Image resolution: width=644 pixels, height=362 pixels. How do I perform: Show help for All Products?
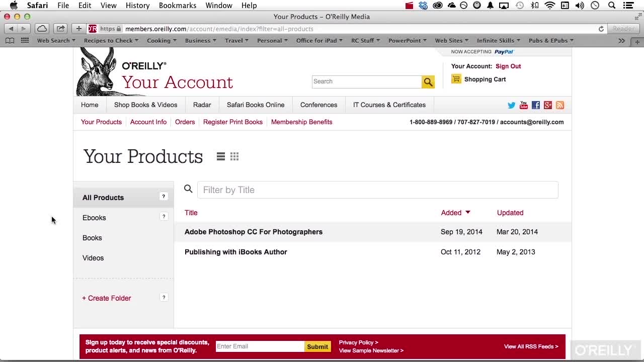164,197
